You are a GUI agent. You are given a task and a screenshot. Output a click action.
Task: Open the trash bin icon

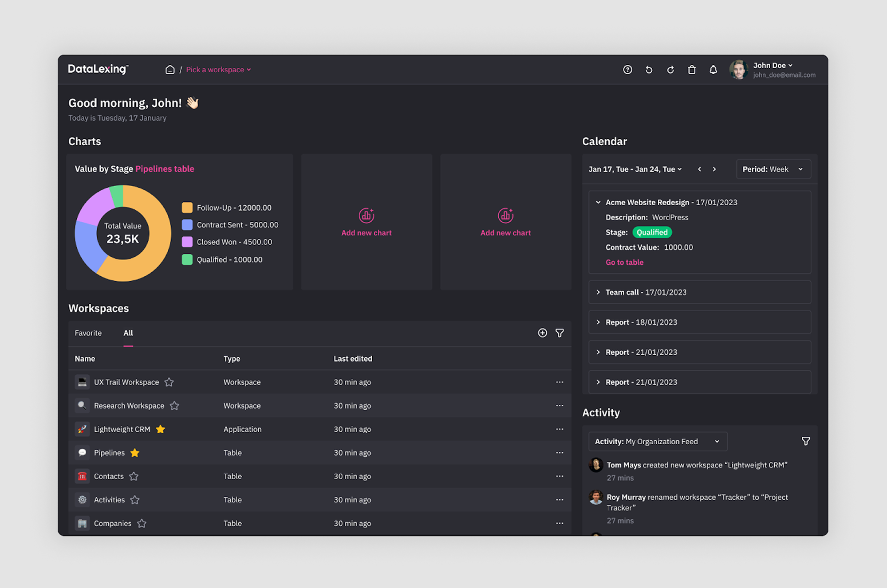(691, 70)
